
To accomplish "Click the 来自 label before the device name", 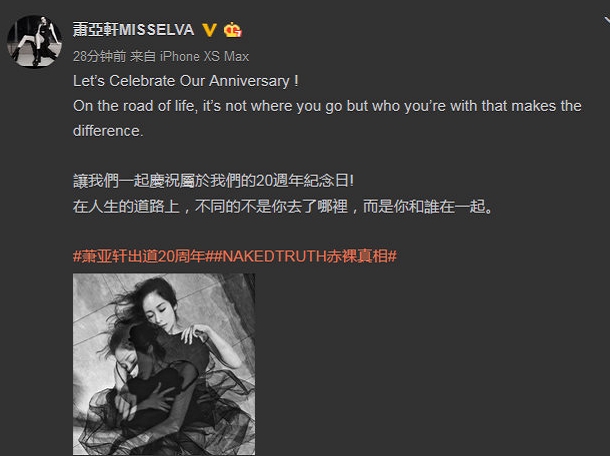I will tap(143, 56).
